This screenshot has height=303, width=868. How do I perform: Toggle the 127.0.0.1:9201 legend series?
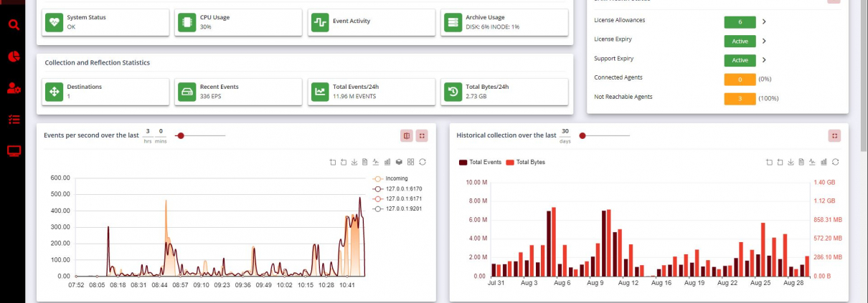397,208
